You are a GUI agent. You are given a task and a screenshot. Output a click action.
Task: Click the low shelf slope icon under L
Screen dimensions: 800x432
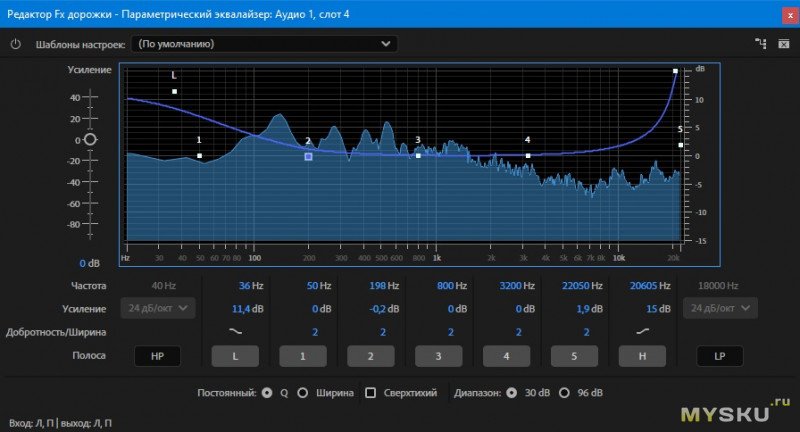(x=235, y=331)
